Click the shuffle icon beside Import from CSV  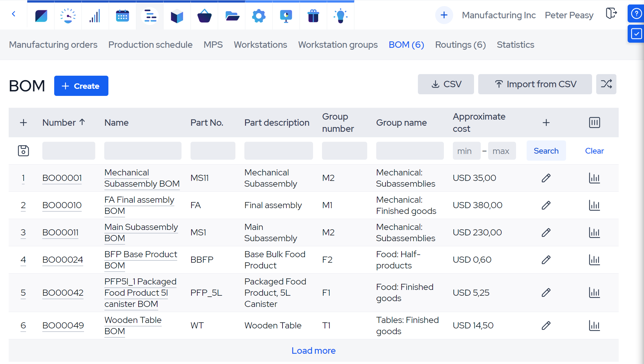(606, 84)
